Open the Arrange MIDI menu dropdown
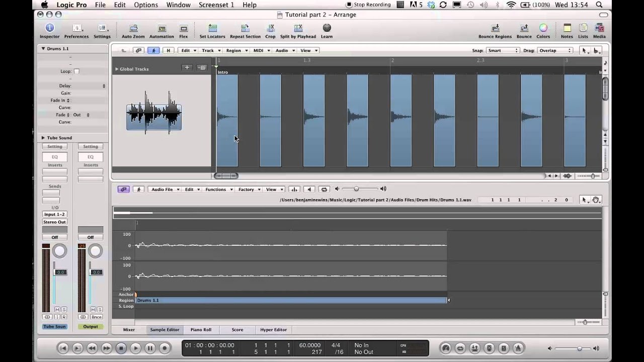 (261, 50)
